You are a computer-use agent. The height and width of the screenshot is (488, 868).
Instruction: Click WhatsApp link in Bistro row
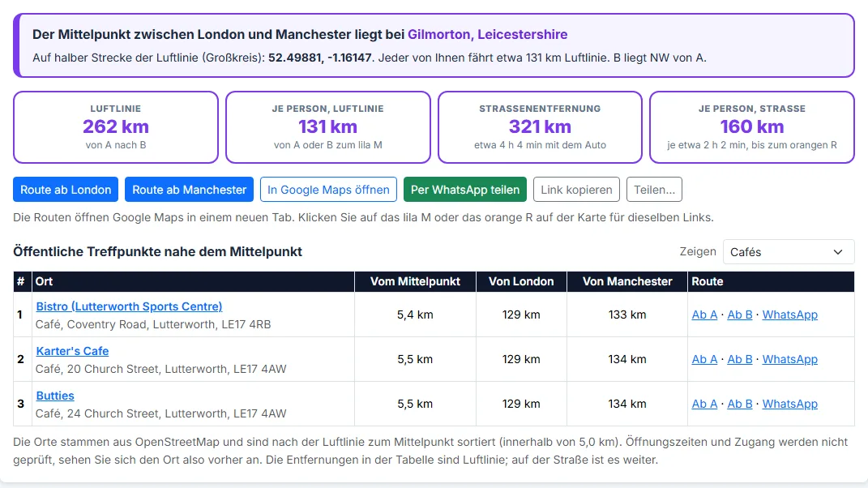coord(790,315)
